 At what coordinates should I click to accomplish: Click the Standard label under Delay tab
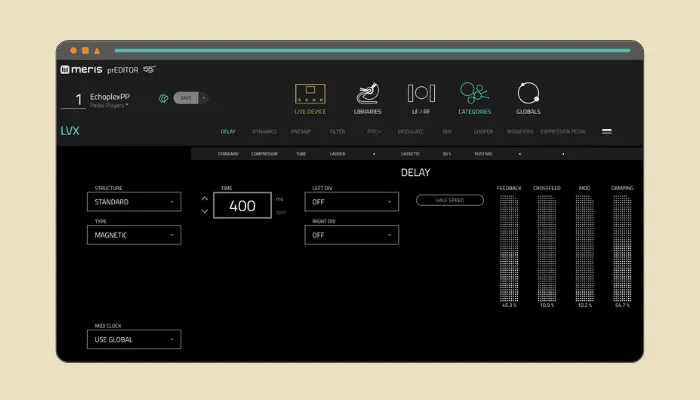228,154
